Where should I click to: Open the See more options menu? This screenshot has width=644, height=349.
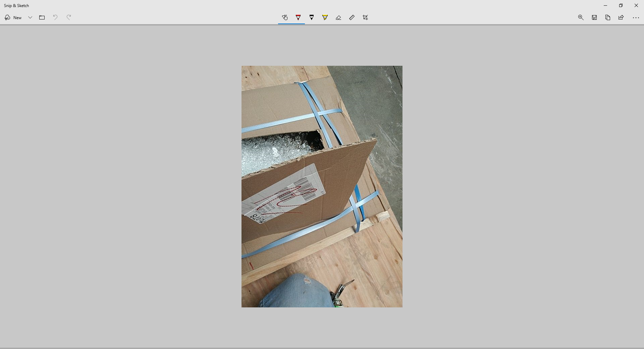point(636,17)
